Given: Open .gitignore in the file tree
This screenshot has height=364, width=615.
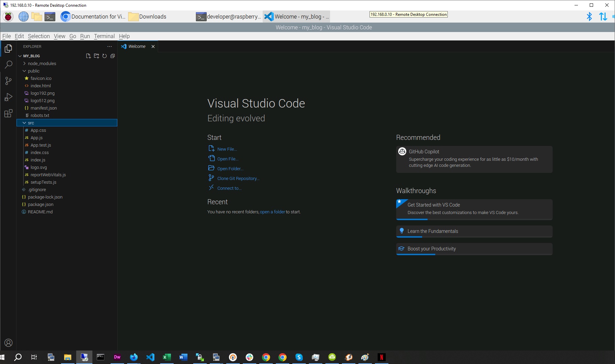Looking at the screenshot, I should (67, 189).
